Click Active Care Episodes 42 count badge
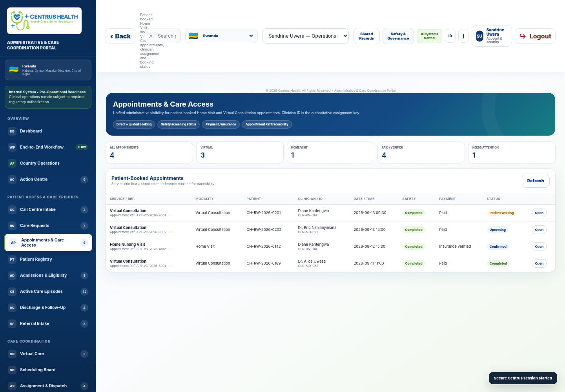The height and width of the screenshot is (392, 565). coord(84,292)
